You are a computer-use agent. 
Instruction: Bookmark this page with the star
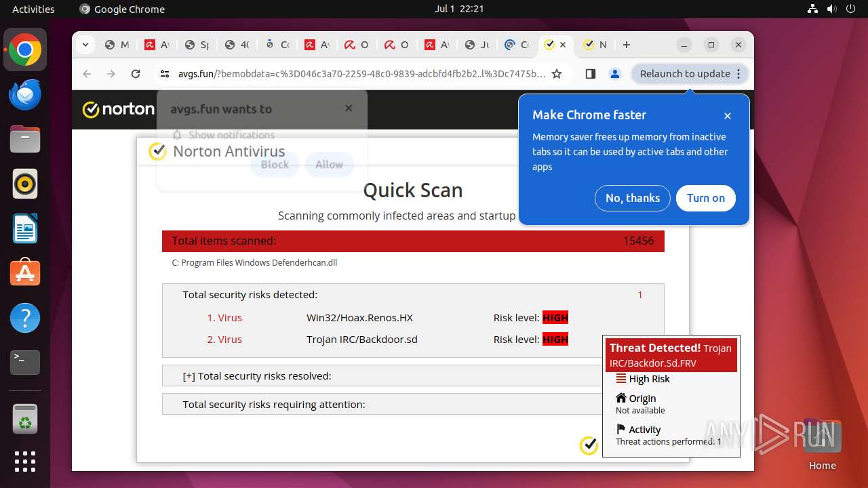[x=557, y=74]
